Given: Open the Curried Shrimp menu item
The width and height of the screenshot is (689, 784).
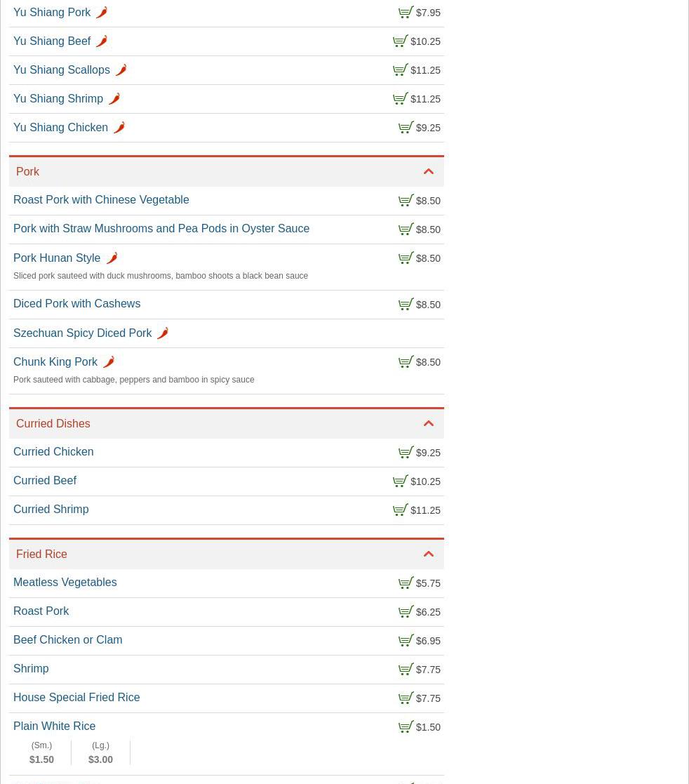Looking at the screenshot, I should click(51, 510).
